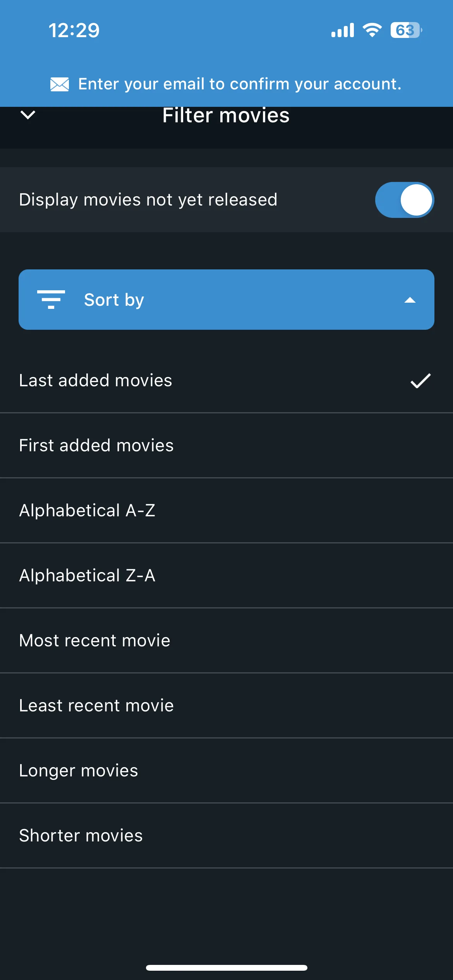Screen dimensions: 453x980
Task: Sort by Most recent movie
Action: (x=226, y=641)
